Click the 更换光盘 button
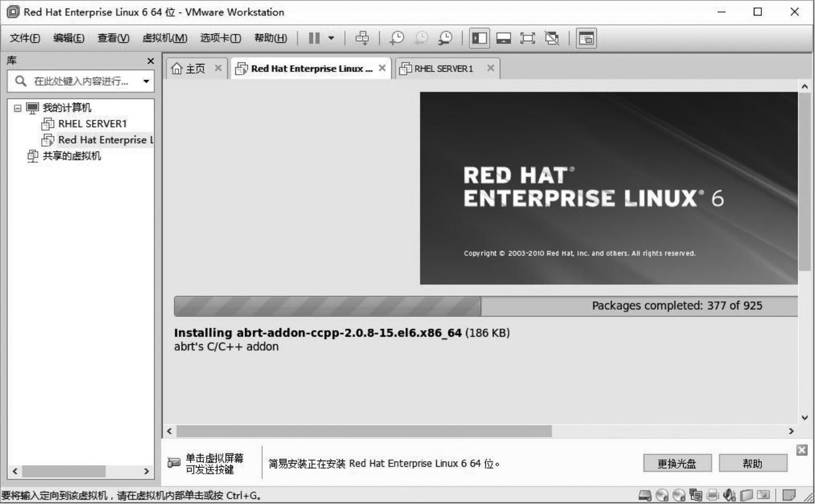 pos(677,463)
